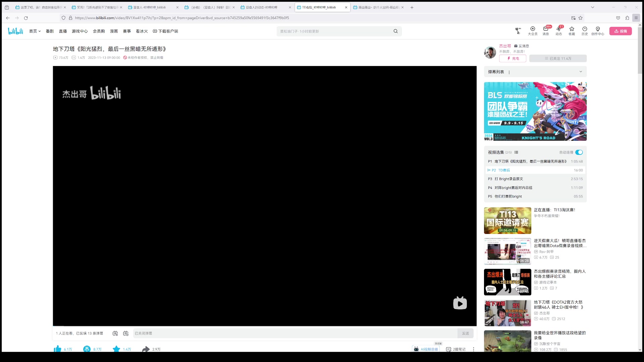Click the cat avatar icon in header
644x362 pixels.
518,31
